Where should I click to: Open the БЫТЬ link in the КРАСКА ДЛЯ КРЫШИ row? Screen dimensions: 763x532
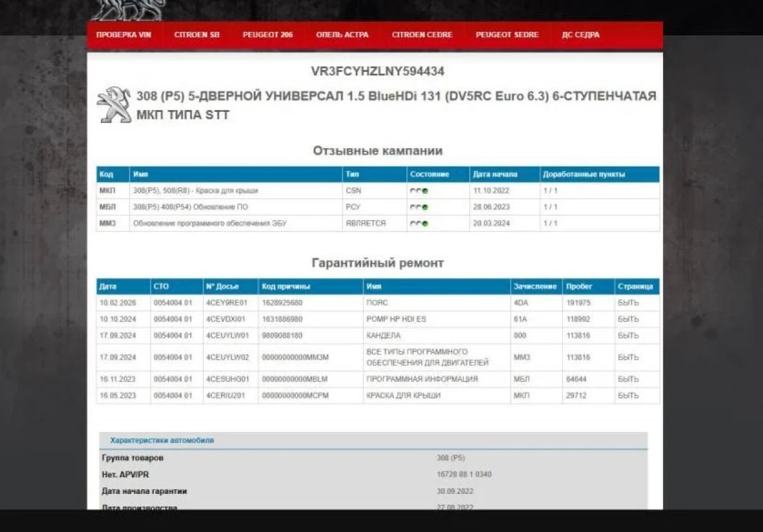[628, 395]
